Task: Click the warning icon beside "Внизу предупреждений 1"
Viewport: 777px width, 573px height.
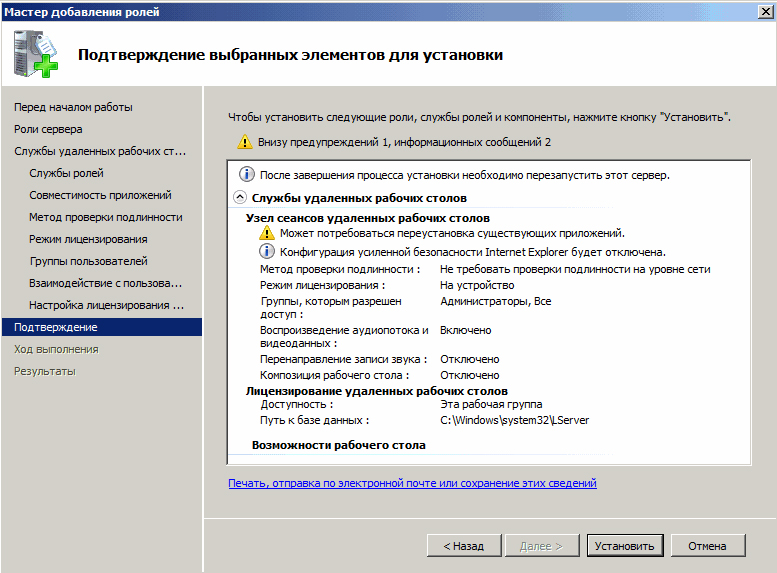Action: pyautogui.click(x=245, y=142)
